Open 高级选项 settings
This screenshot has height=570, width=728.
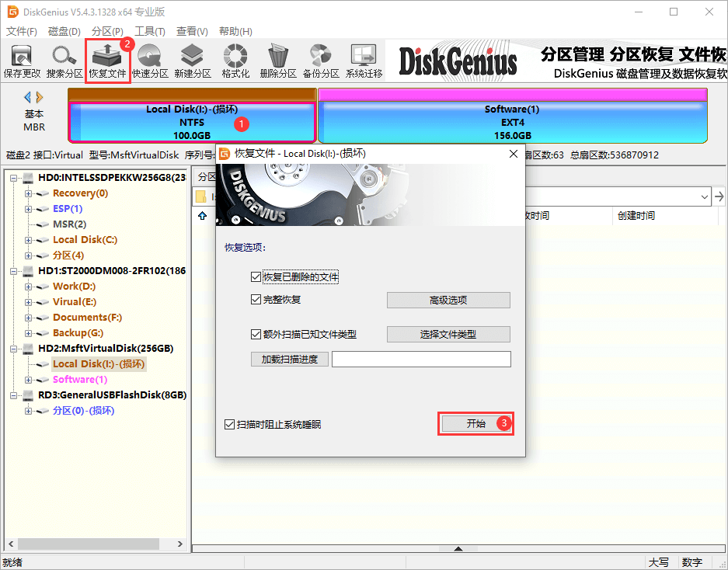coord(448,301)
